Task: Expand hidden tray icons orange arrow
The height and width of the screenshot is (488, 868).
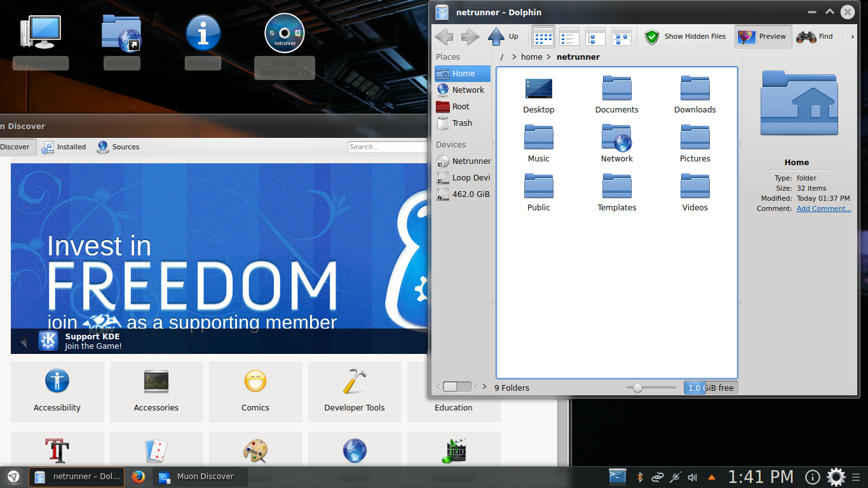Action: (712, 477)
